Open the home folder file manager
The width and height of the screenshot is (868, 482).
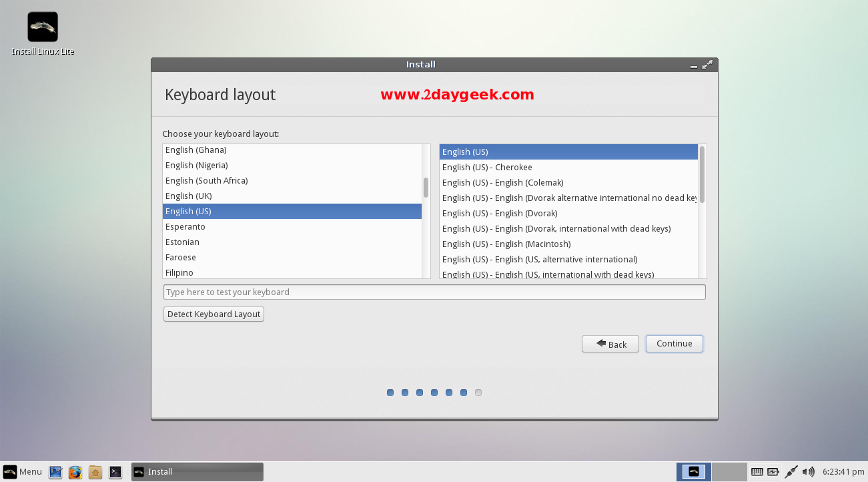95,472
